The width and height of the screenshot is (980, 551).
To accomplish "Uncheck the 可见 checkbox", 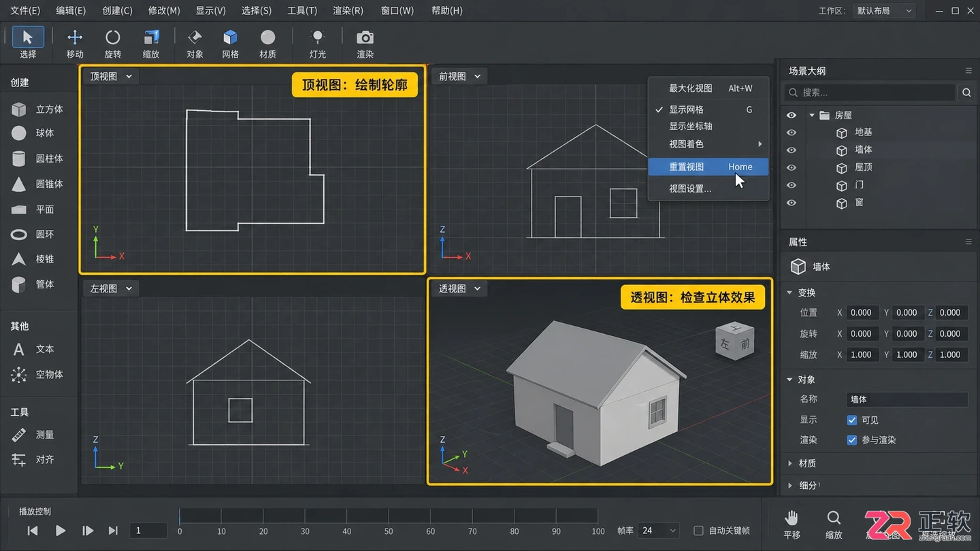I will [x=851, y=420].
